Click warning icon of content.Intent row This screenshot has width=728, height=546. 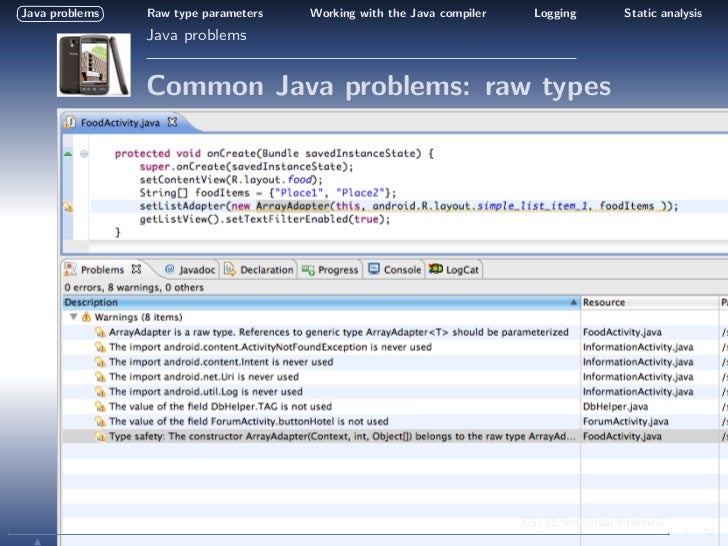click(100, 362)
